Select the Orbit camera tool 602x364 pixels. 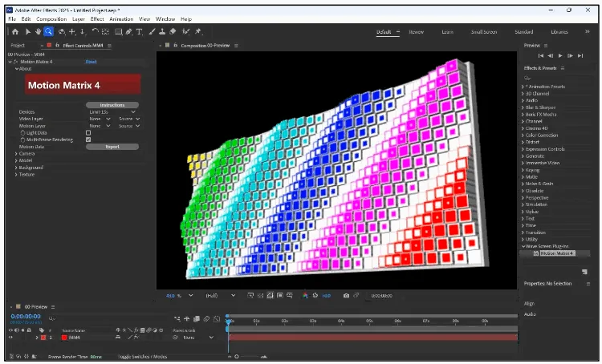pos(62,32)
